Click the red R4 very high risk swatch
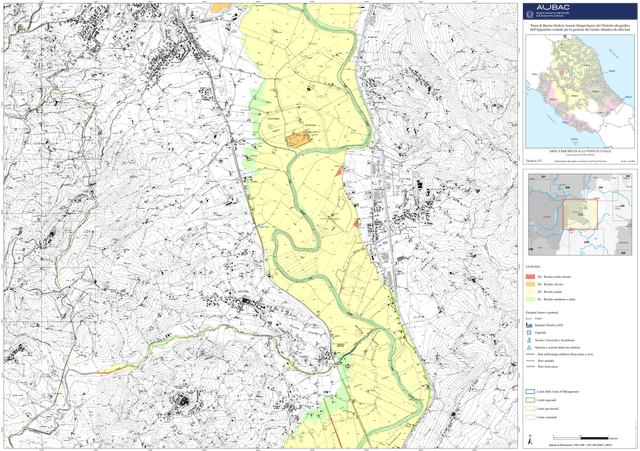 tap(530, 277)
